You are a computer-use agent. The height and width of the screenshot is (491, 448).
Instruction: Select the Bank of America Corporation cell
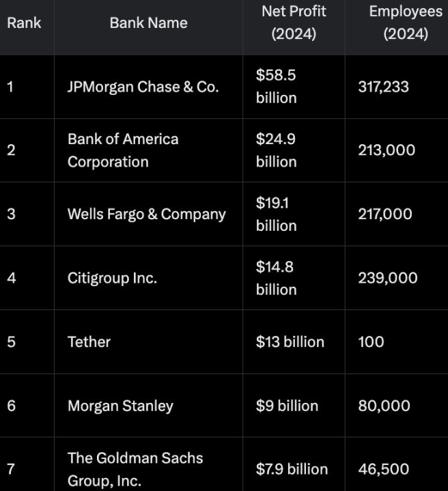pyautogui.click(x=123, y=150)
